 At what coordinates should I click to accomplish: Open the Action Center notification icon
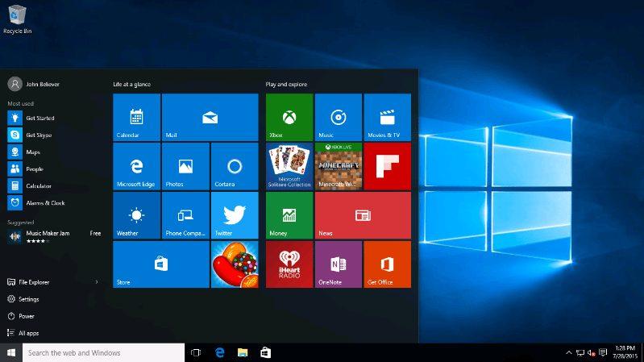click(x=603, y=353)
